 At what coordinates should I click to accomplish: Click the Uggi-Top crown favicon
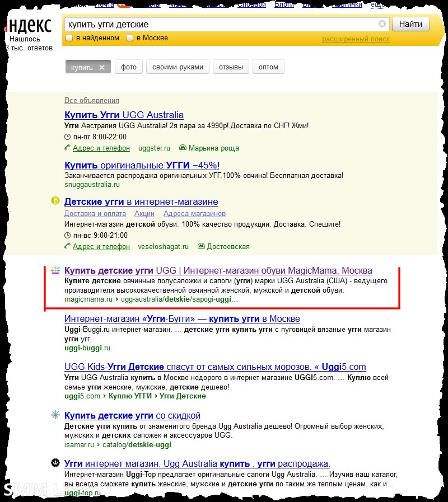[55, 463]
